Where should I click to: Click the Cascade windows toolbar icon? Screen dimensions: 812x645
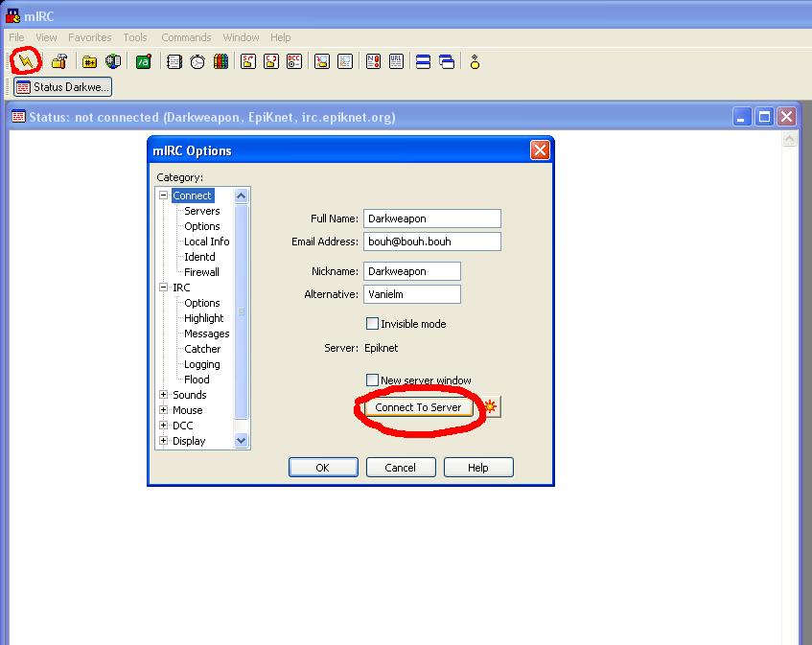(x=447, y=61)
